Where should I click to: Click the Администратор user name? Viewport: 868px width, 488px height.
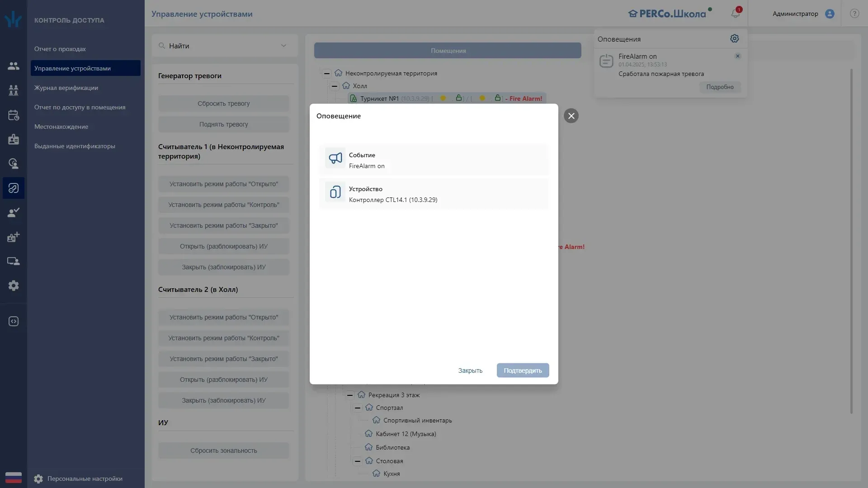coord(795,14)
